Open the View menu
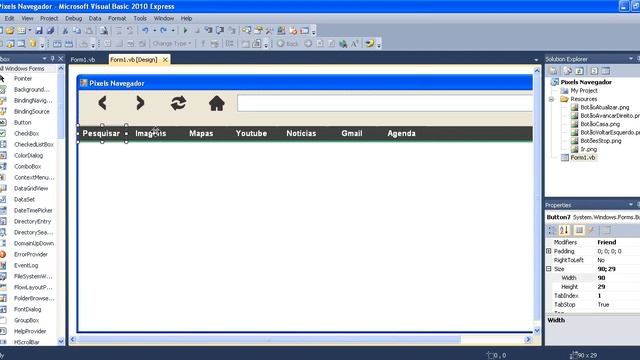The width and height of the screenshot is (640, 360). pyautogui.click(x=27, y=18)
